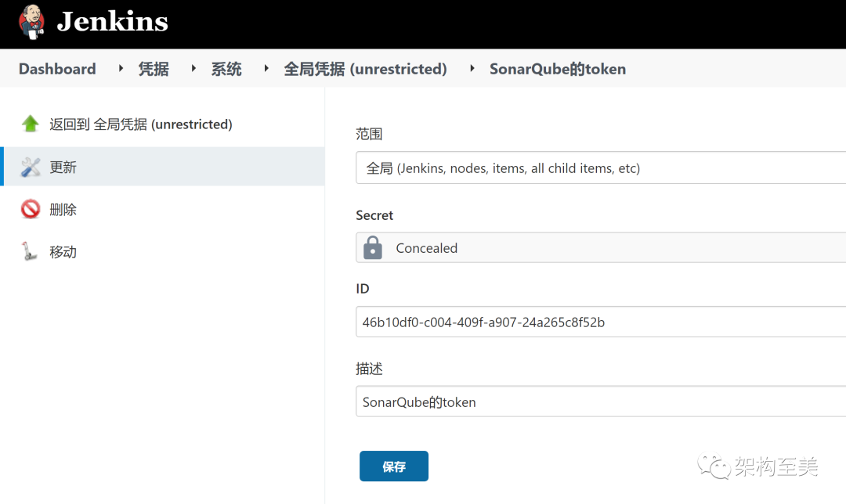Expand the arrow after Dashboard breadcrumb
This screenshot has height=504, width=846.
click(x=121, y=69)
